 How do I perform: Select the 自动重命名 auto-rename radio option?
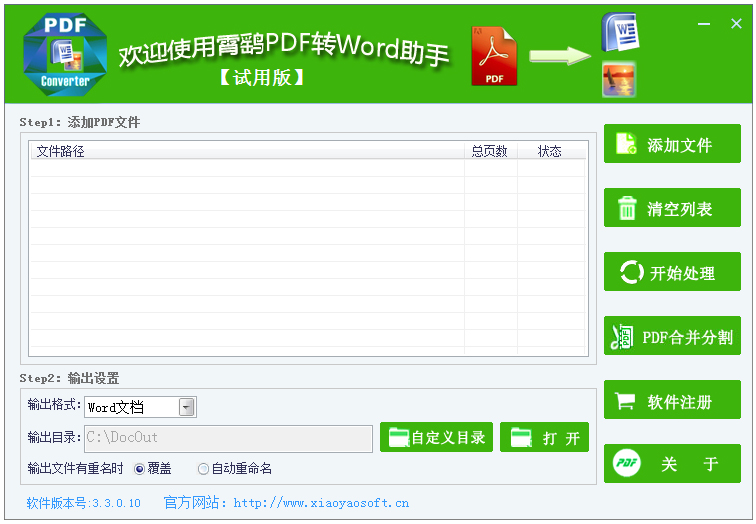[204, 468]
